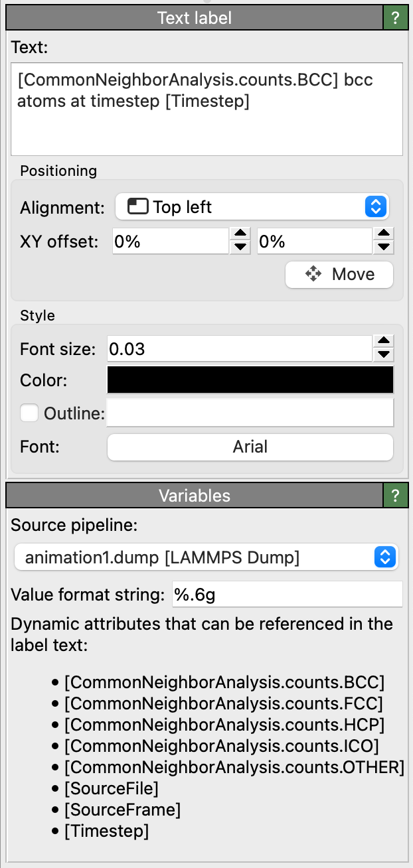Screen dimensions: 413x868
Task: Increase the X offset value
Action: click(x=240, y=235)
